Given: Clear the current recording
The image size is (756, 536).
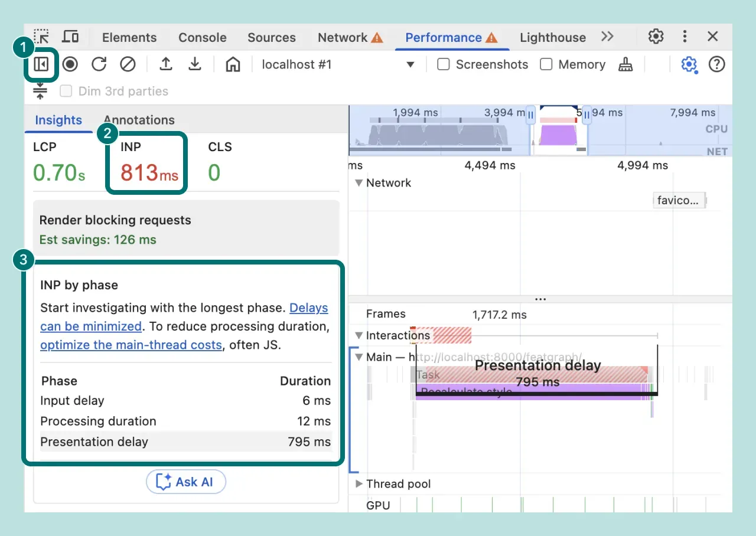Looking at the screenshot, I should pyautogui.click(x=128, y=64).
